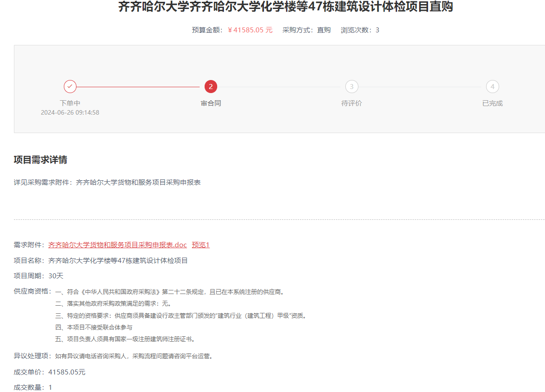
Task: Select the 下单中 step label
Action: click(x=70, y=103)
